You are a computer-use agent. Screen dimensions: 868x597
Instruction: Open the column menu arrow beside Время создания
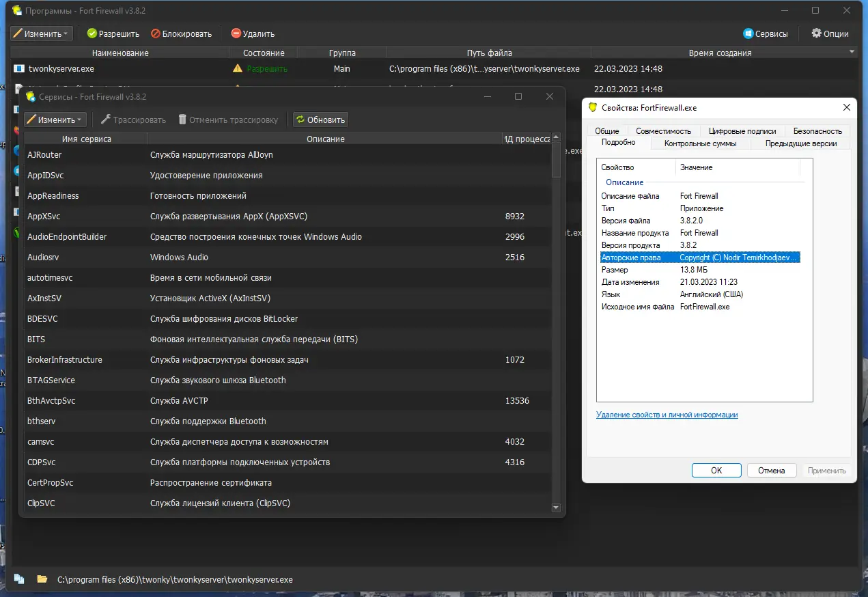tap(852, 53)
